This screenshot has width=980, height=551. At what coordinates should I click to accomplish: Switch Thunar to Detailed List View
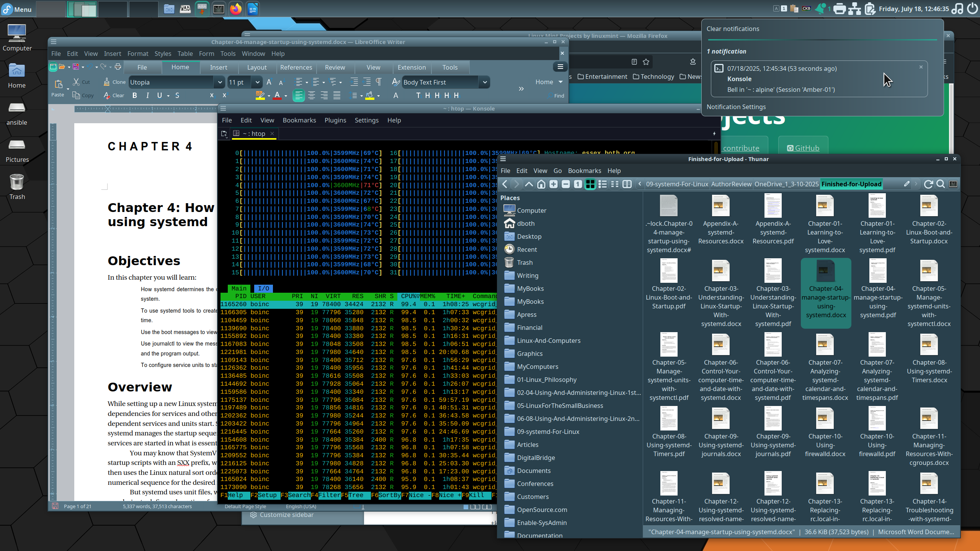pos(603,184)
